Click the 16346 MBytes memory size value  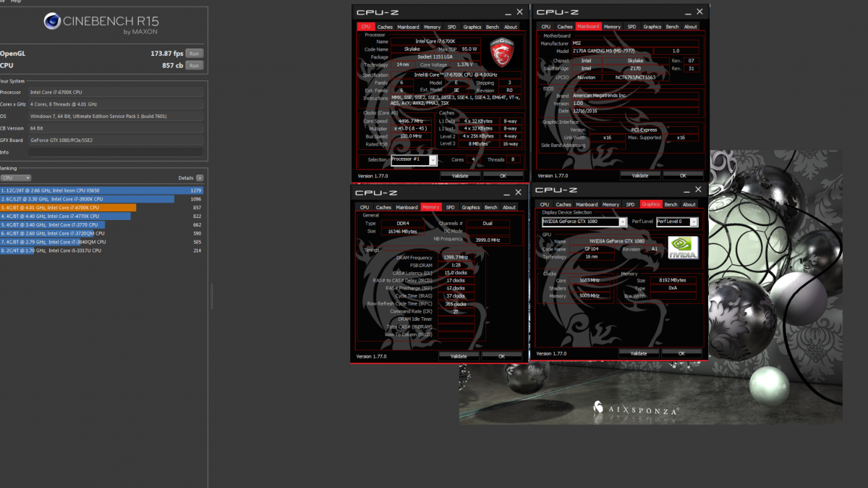pos(402,232)
